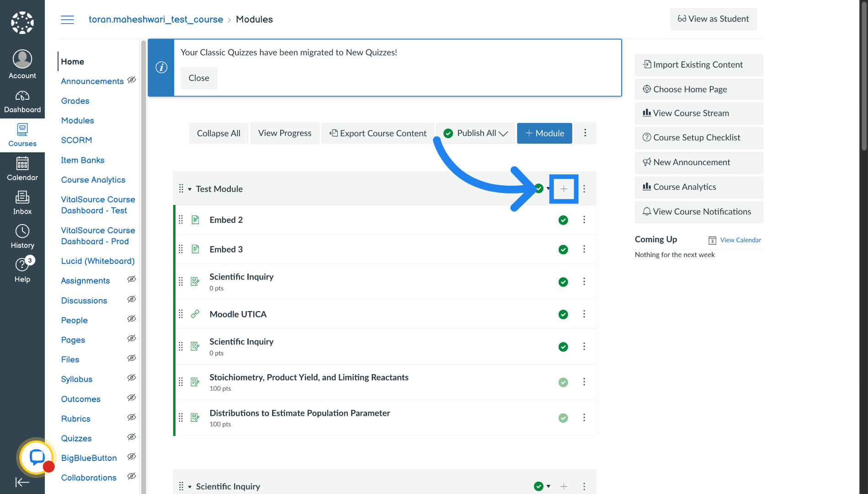Open toran.maheshwari_test_course breadcrumb link
Image resolution: width=868 pixels, height=494 pixels.
coord(156,19)
